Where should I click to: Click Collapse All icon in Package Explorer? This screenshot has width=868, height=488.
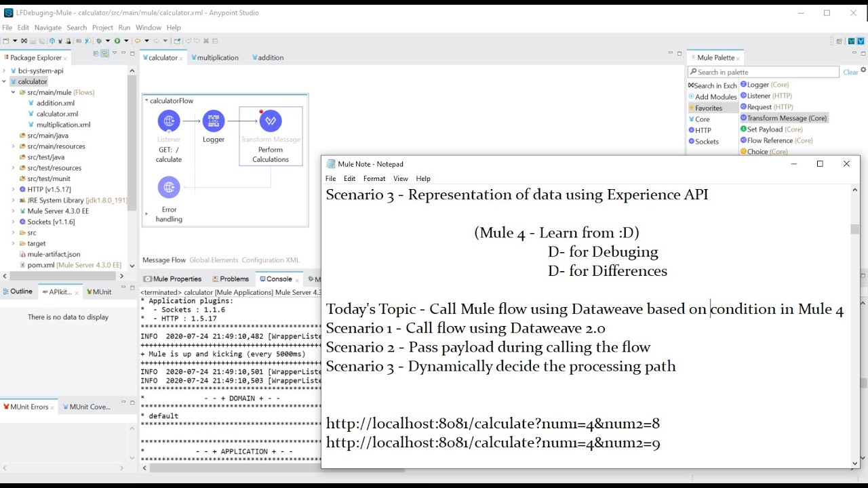point(96,54)
